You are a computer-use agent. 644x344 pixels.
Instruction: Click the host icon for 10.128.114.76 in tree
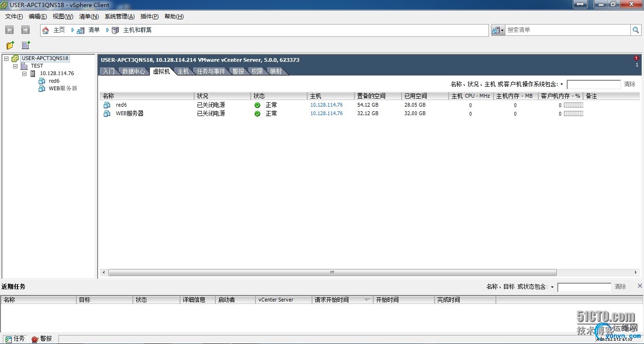click(33, 74)
